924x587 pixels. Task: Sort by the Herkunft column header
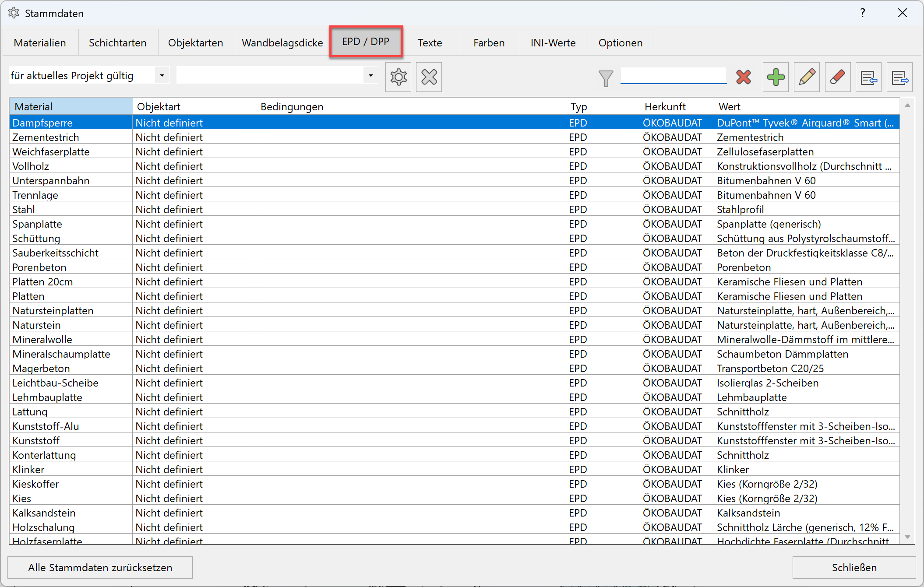point(677,107)
